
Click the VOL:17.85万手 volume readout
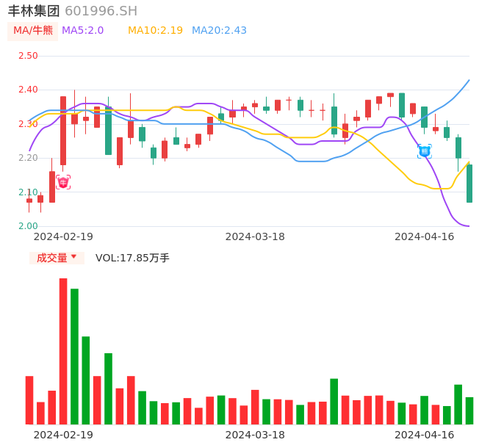point(132,258)
